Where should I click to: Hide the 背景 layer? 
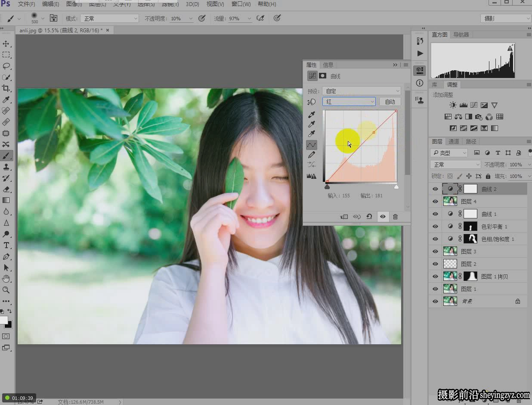click(435, 301)
